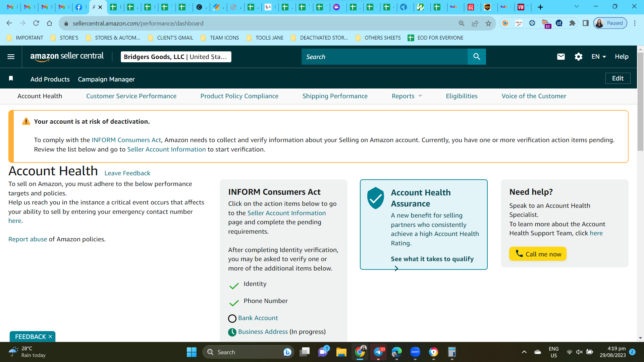
Task: Open the Bank Account link
Action: pyautogui.click(x=258, y=318)
